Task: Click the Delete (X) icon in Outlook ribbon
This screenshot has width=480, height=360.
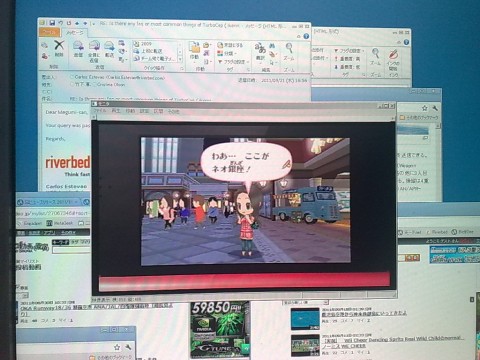Action: coord(59,47)
